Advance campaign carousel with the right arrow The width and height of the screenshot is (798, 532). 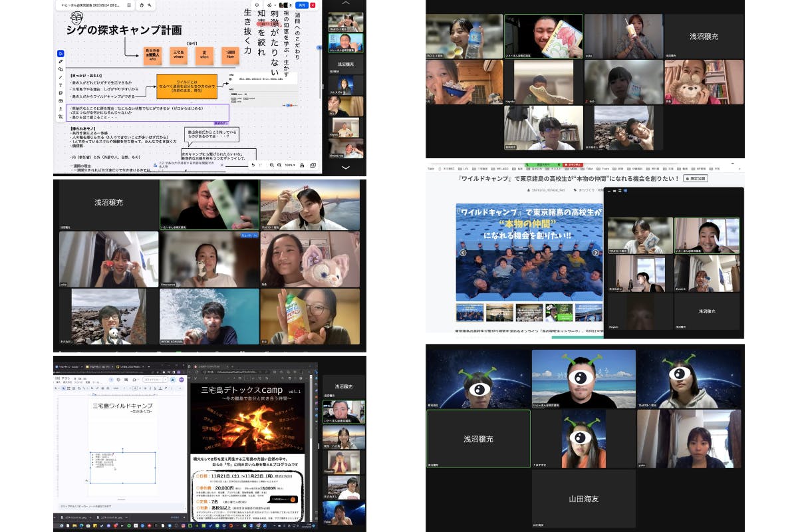click(596, 253)
